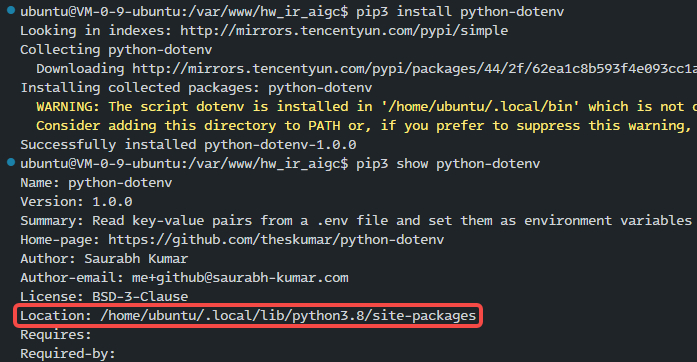Open the Downloading packages URL on tencentyun mirror
The width and height of the screenshot is (697, 362).
coord(414,69)
